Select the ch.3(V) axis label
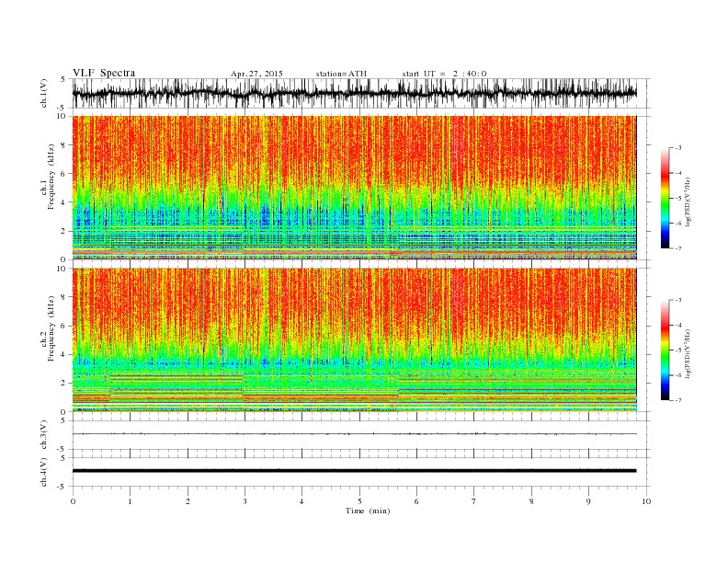The width and height of the screenshot is (728, 563). click(44, 435)
